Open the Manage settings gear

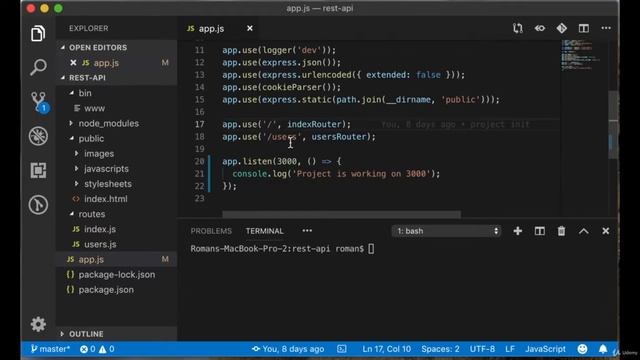point(38,324)
